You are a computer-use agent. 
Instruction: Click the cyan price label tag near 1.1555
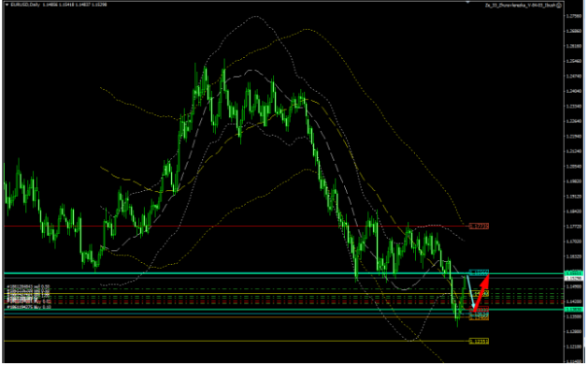pos(479,272)
